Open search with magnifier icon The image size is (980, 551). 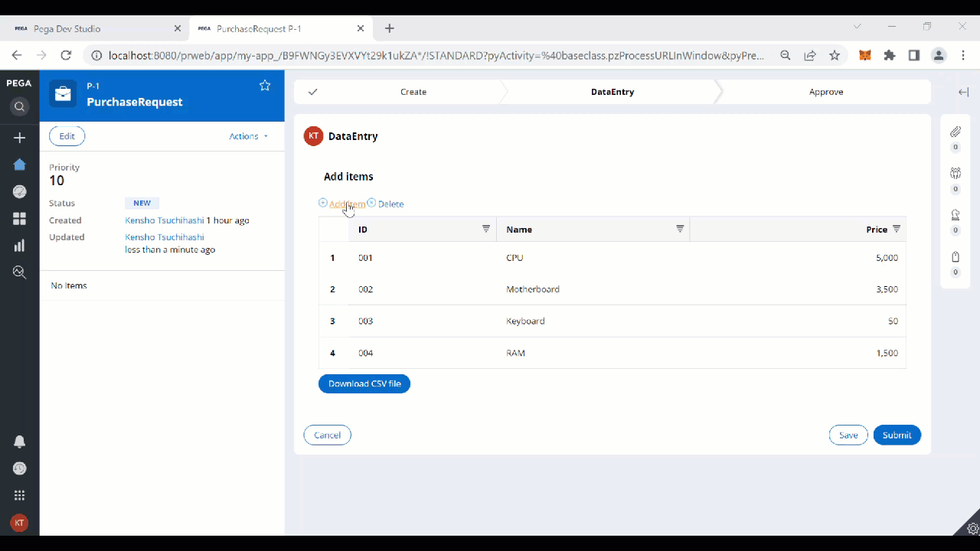(x=20, y=106)
